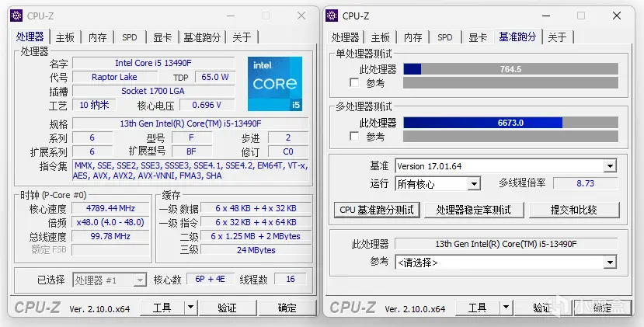The width and height of the screenshot is (644, 327).
Task: Click the TDP value 65.0 W
Action: coord(215,77)
